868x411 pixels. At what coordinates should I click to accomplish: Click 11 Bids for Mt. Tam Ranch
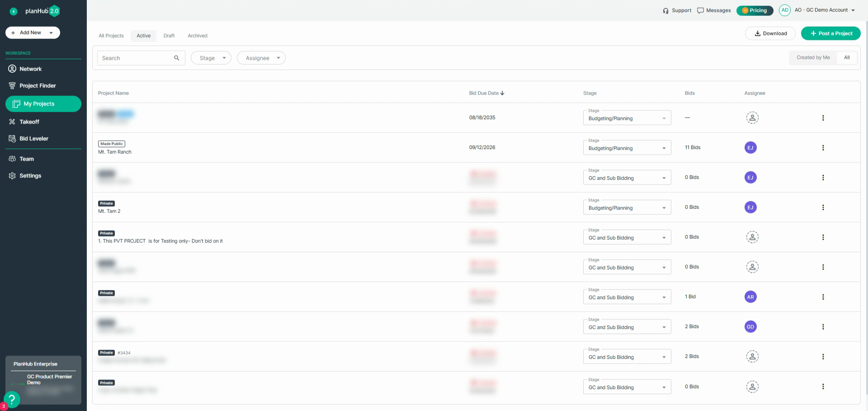[x=693, y=147]
